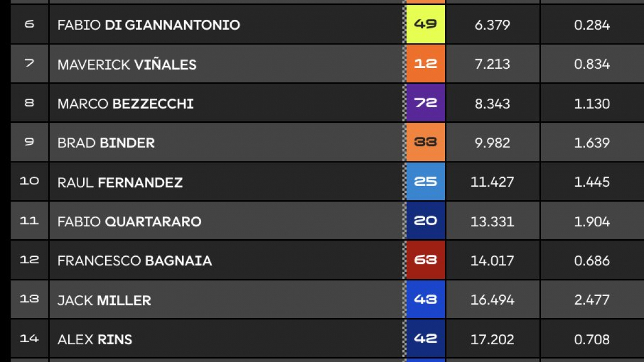
Task: Open rider Fabio Di Giannantonio
Action: click(x=149, y=25)
